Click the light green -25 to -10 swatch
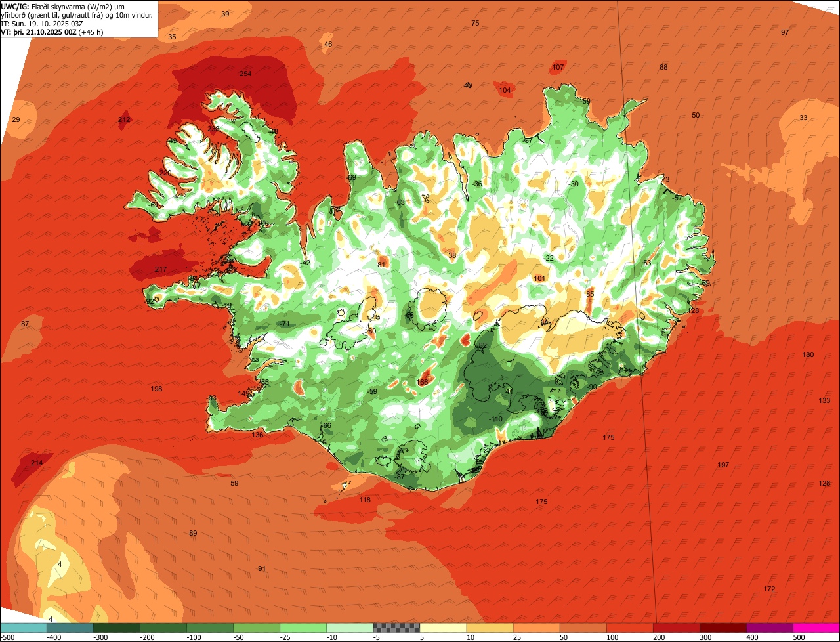 pyautogui.click(x=303, y=628)
